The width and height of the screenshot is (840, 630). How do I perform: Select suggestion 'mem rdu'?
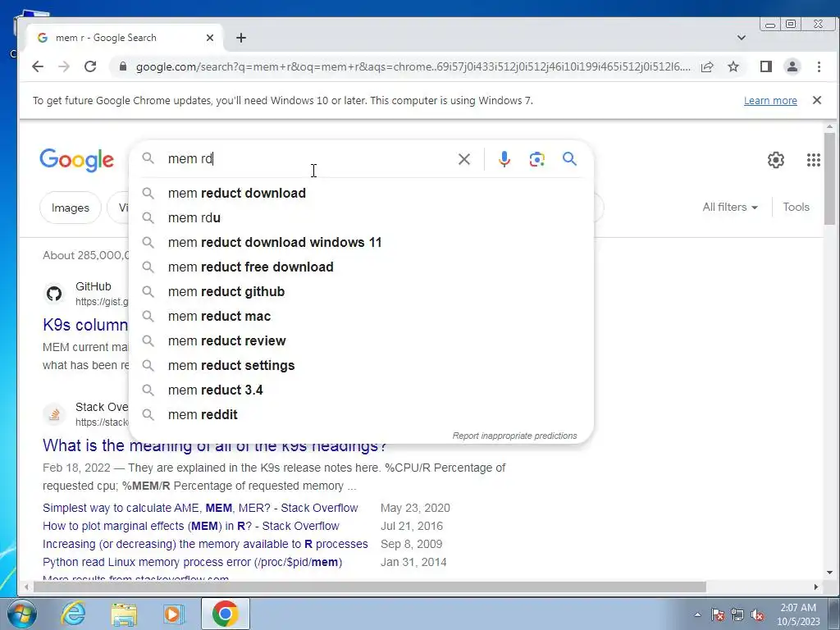362,217
